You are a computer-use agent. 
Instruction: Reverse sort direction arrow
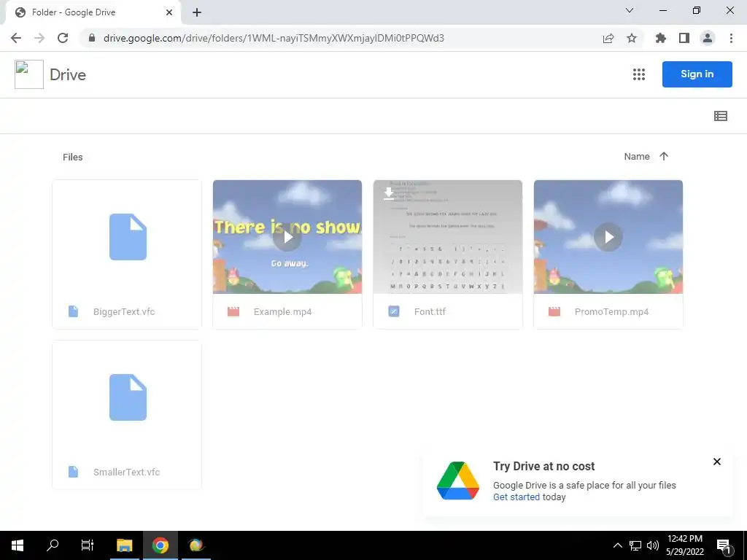tap(664, 156)
